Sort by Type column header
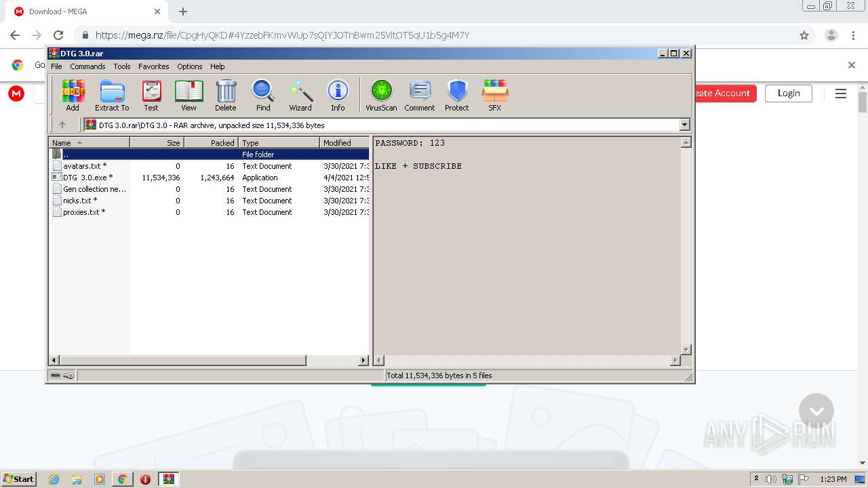 pos(279,143)
